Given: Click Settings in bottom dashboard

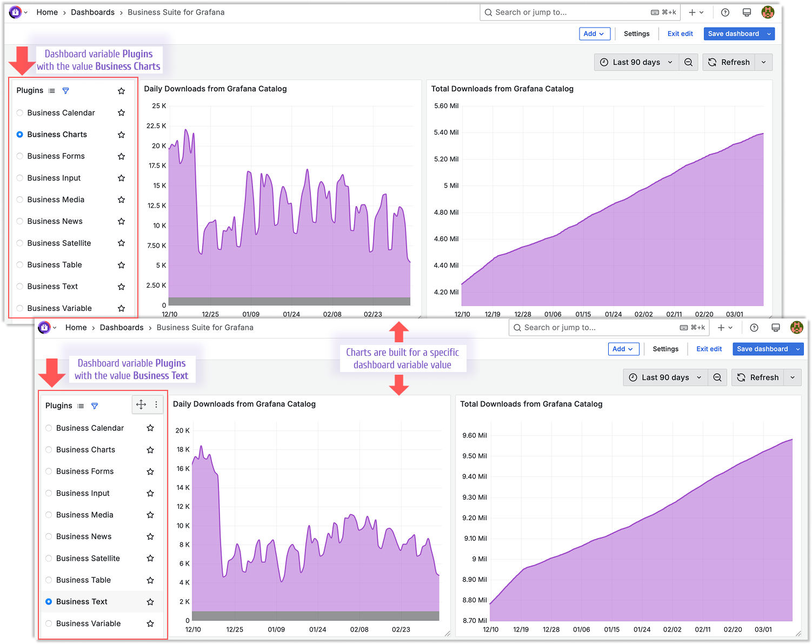Looking at the screenshot, I should 665,349.
